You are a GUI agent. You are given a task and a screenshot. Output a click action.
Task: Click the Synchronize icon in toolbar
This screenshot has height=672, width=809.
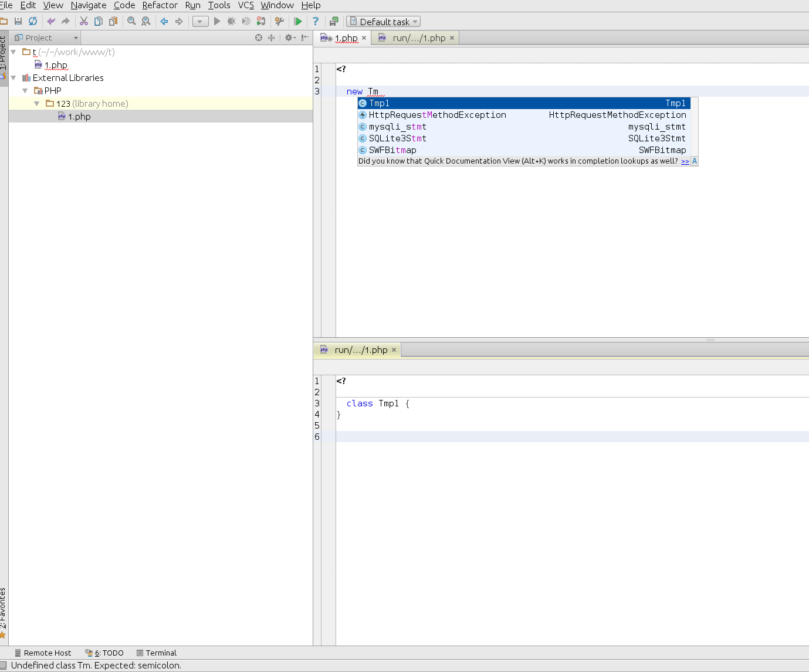point(33,22)
